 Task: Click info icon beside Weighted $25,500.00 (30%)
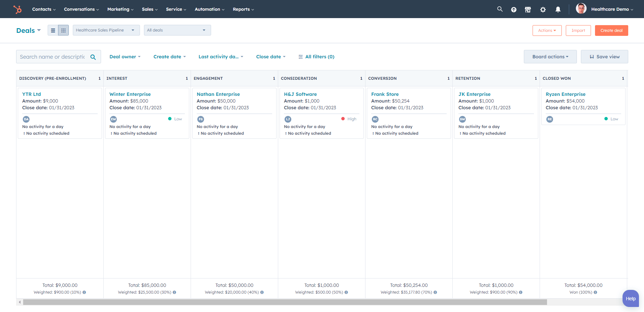point(175,292)
